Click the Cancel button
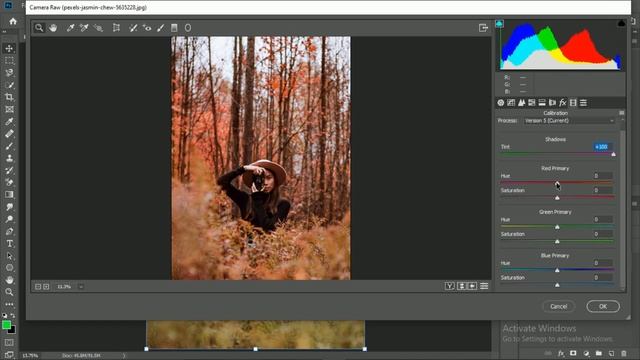Viewport: 640px width, 360px height. (x=558, y=307)
